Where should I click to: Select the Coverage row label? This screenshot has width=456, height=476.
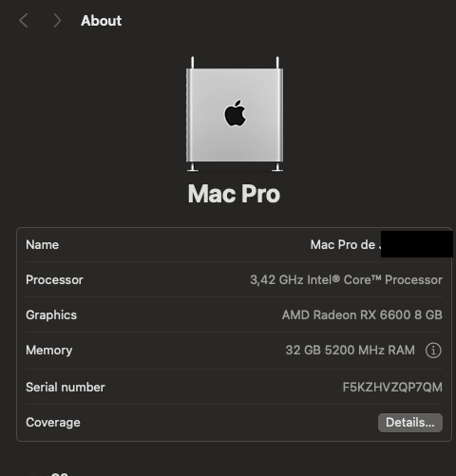click(x=53, y=423)
